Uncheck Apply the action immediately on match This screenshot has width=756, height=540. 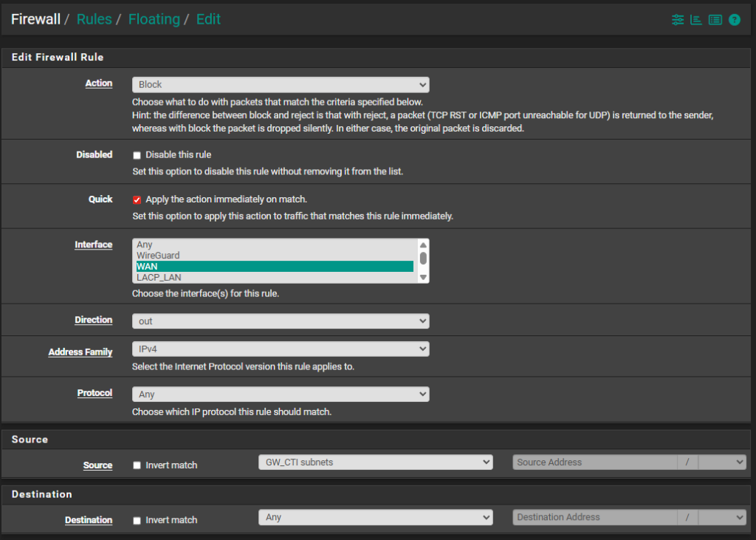click(137, 199)
